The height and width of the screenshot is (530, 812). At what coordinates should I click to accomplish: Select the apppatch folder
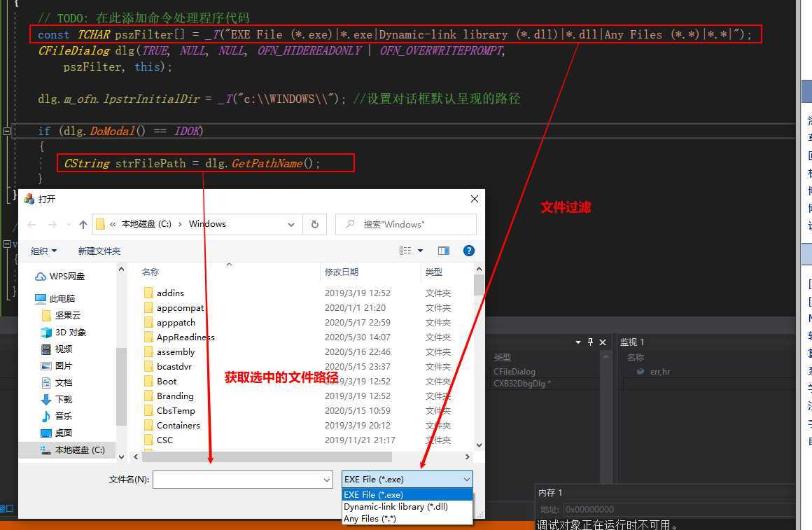[x=169, y=322]
